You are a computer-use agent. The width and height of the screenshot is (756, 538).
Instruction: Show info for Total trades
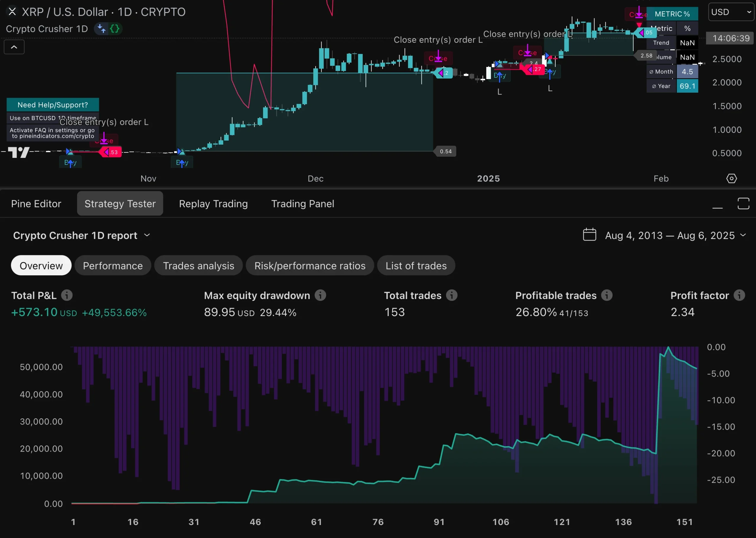pos(452,295)
